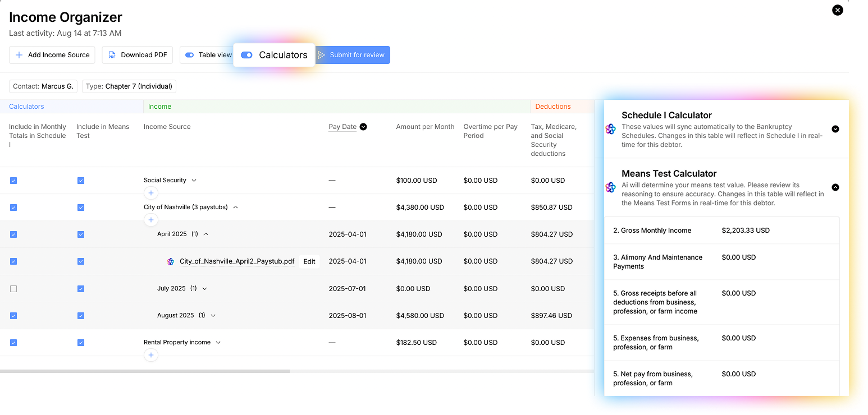868x415 pixels.
Task: Collapse the City of Nashville income source
Action: click(x=235, y=208)
